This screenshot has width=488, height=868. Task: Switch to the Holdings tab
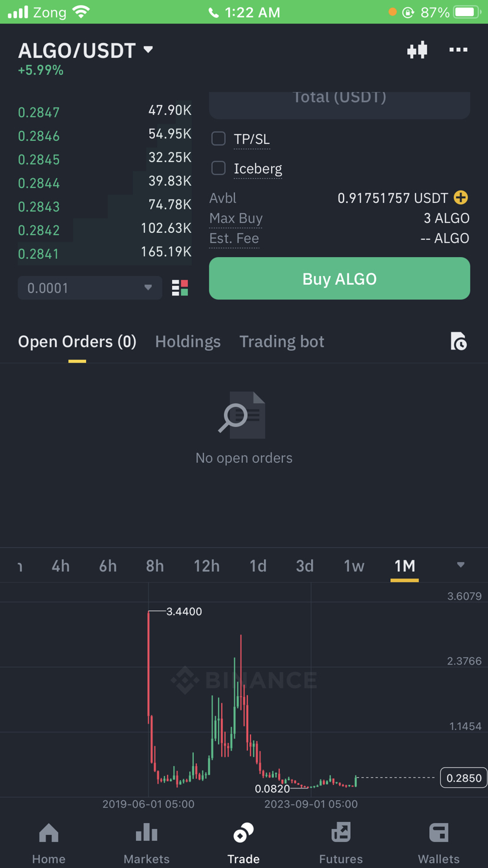(x=187, y=341)
